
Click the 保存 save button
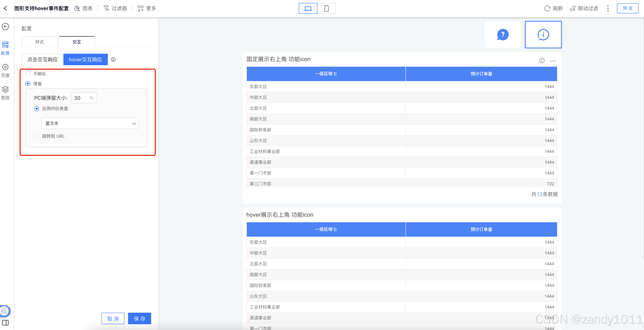click(x=139, y=319)
